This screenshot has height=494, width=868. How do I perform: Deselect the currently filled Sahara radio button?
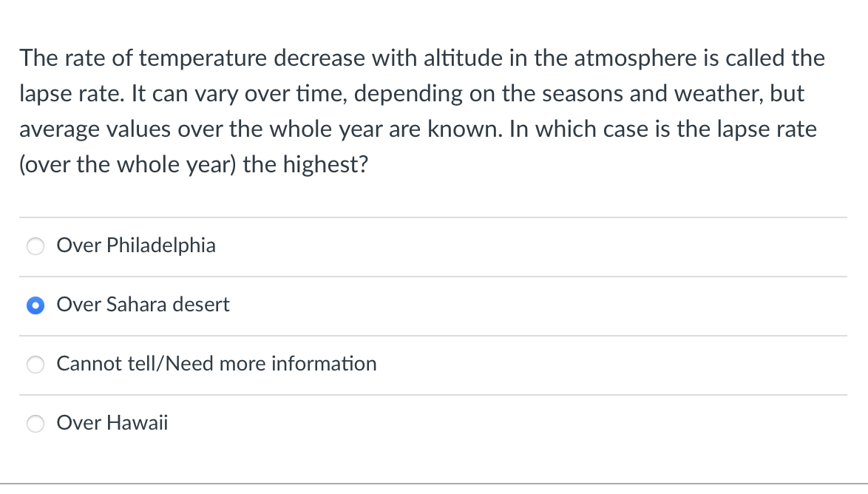[35, 305]
